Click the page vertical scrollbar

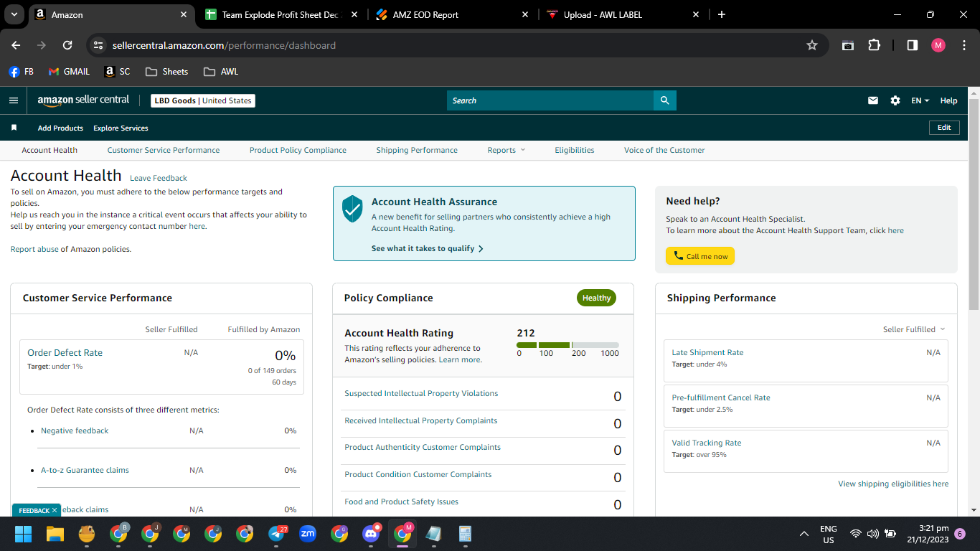click(x=974, y=204)
